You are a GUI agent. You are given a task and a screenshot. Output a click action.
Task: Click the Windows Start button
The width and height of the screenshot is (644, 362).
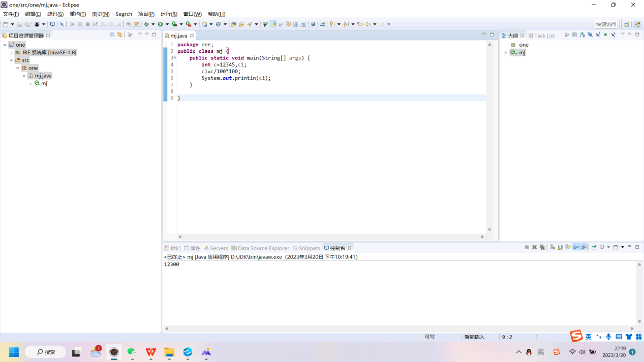coord(14,352)
